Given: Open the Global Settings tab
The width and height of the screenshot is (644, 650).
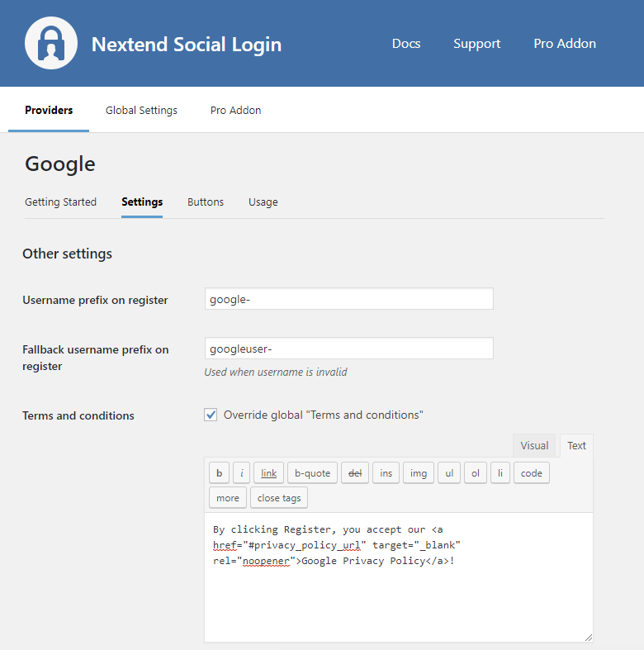Looking at the screenshot, I should coord(141,110).
